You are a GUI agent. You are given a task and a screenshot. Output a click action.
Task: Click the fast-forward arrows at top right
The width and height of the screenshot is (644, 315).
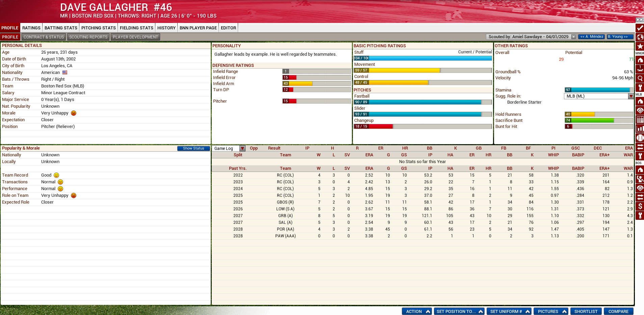[x=640, y=20]
